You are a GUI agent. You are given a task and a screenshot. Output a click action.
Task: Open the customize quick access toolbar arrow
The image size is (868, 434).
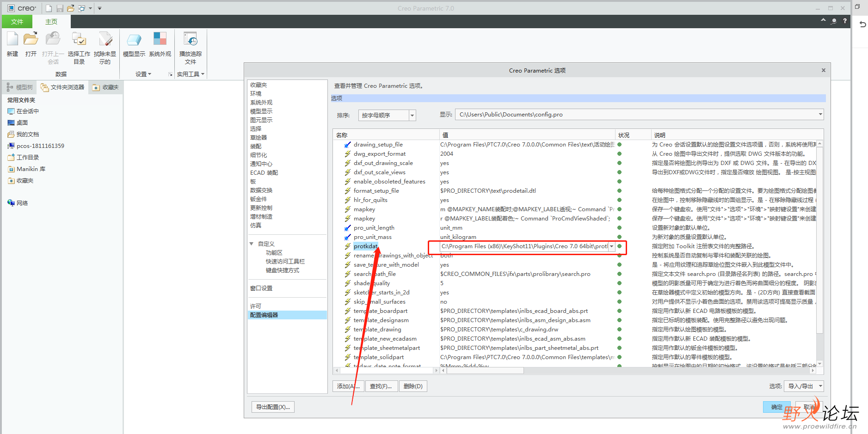click(99, 8)
